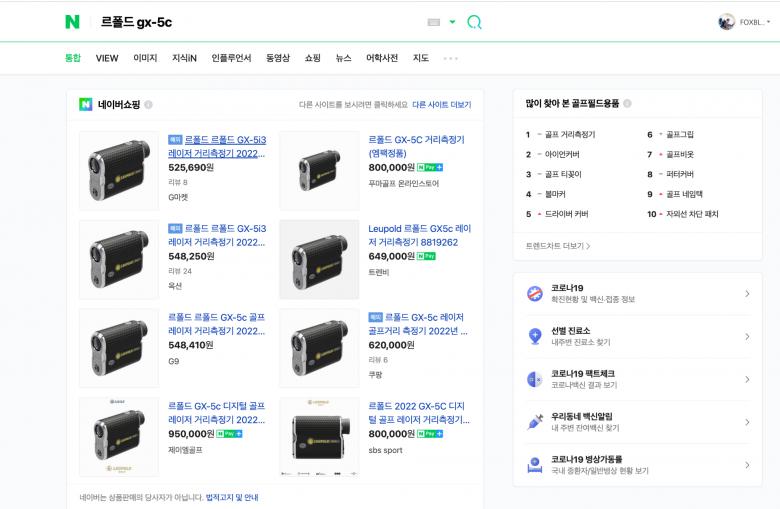780x509 pixels.
Task: Click the 선별 진료소 location icon
Action: coord(534,336)
